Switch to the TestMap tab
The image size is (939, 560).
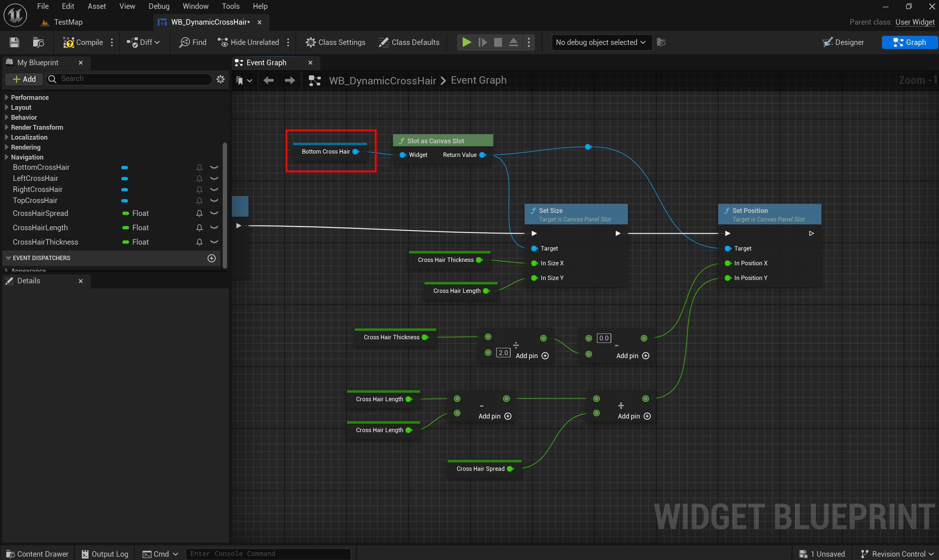68,22
